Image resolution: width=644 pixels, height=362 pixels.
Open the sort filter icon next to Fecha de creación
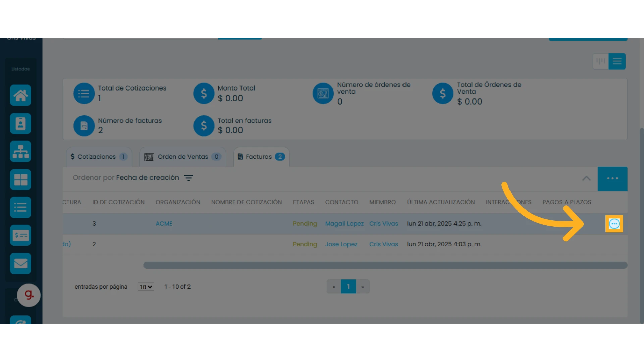pos(189,178)
